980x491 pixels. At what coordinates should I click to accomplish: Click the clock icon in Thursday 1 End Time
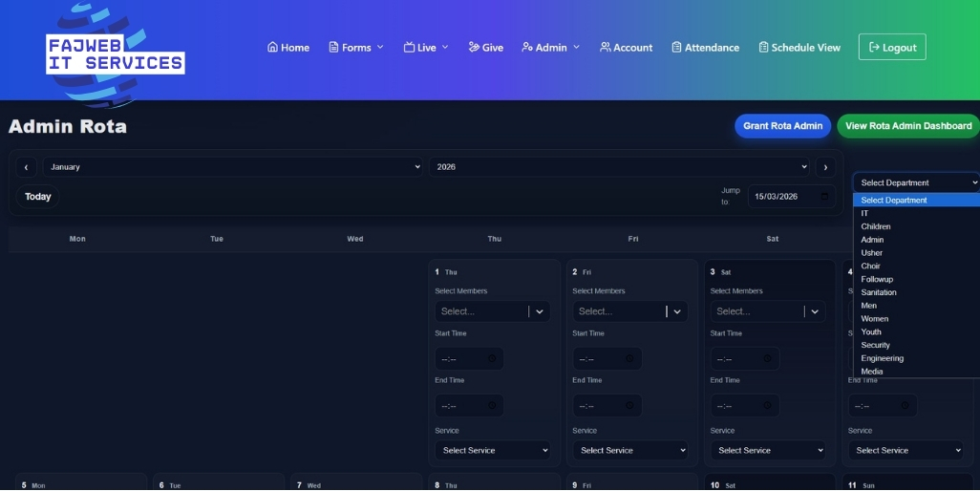pyautogui.click(x=492, y=406)
